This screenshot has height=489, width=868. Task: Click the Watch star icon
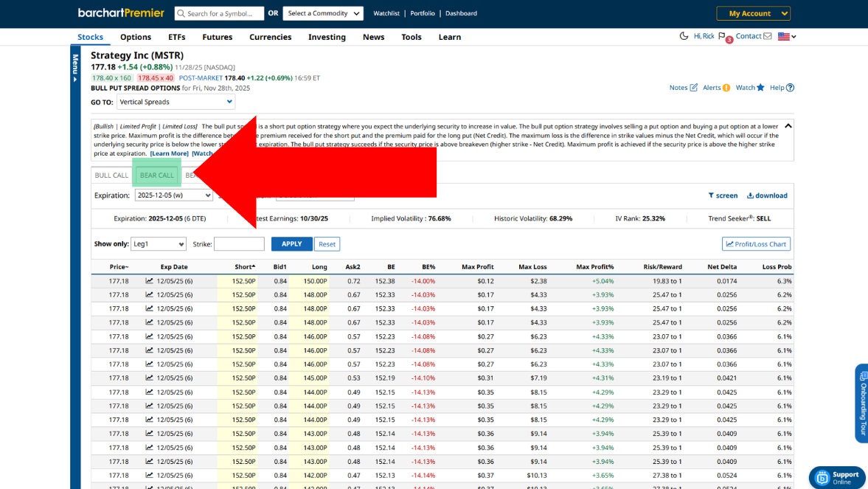(760, 88)
